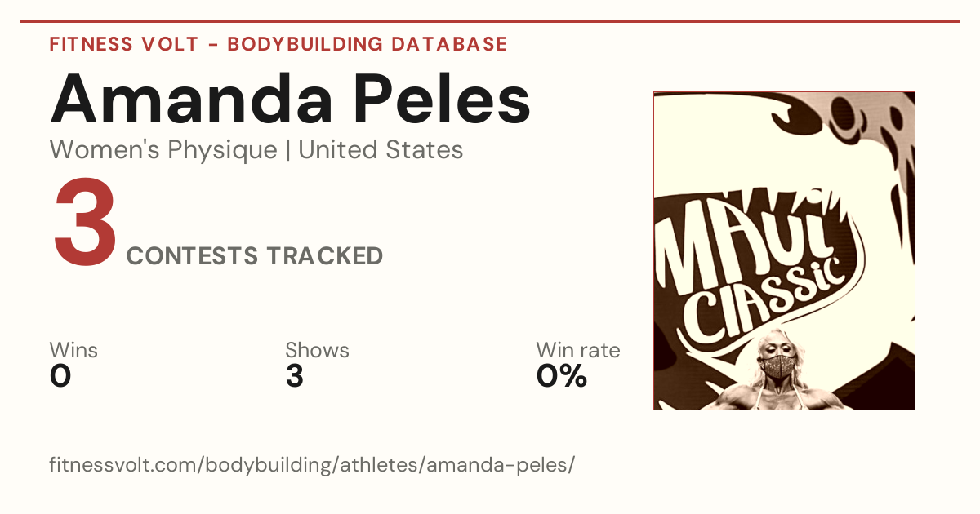Click the 0% win rate value

coord(562,376)
